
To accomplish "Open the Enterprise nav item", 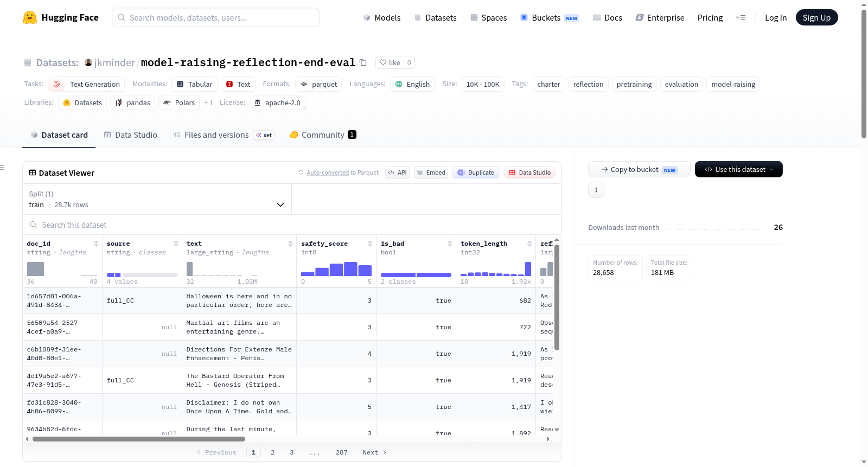I will pyautogui.click(x=660, y=17).
